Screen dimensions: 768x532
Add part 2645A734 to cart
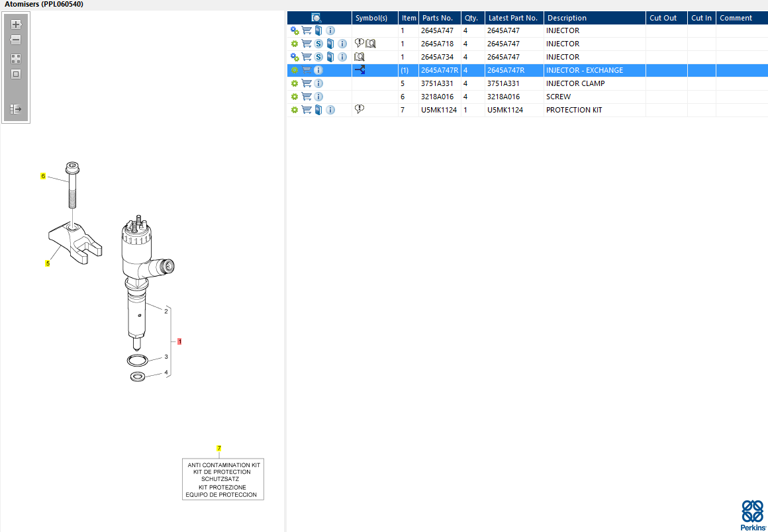(307, 58)
